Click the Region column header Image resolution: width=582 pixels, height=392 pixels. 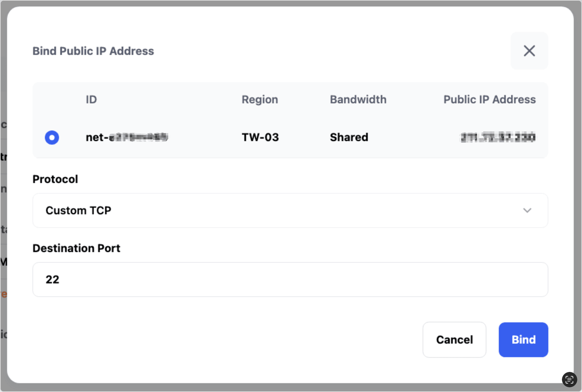click(260, 99)
